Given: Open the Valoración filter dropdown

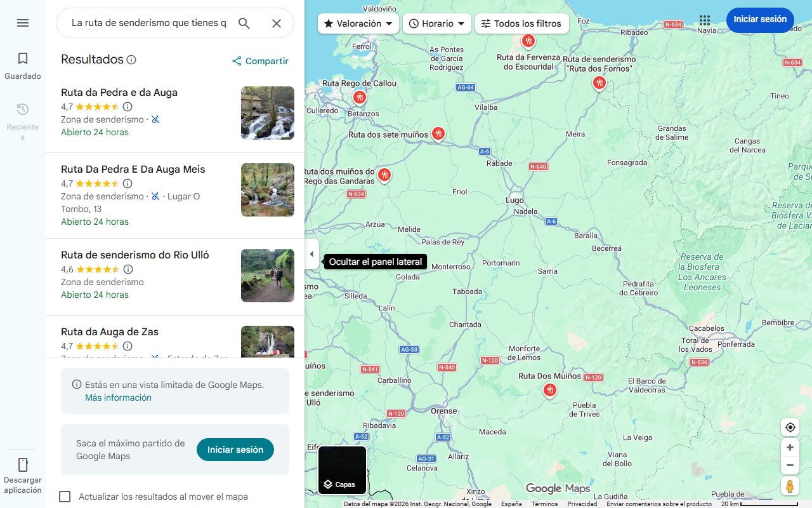Looking at the screenshot, I should pyautogui.click(x=358, y=23).
